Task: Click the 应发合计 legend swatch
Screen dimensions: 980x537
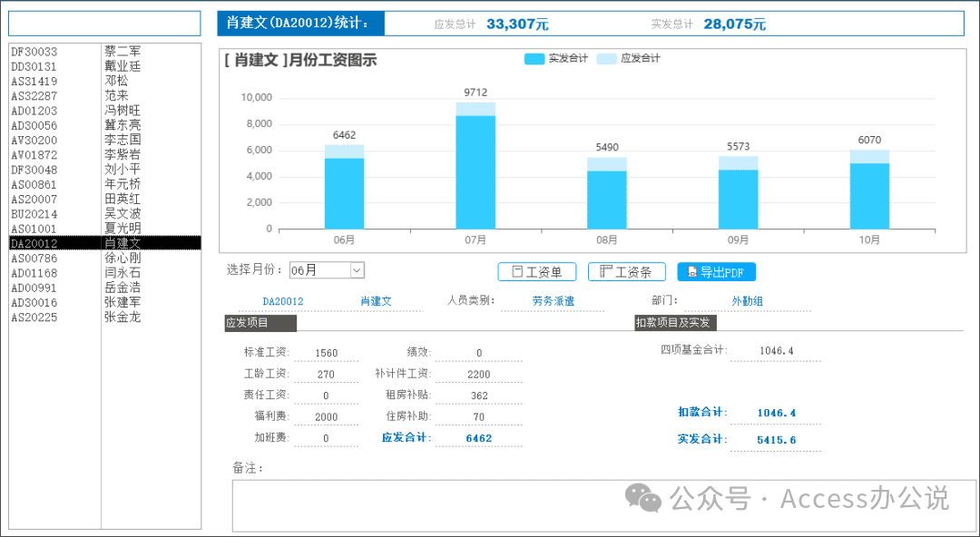Action: point(606,59)
